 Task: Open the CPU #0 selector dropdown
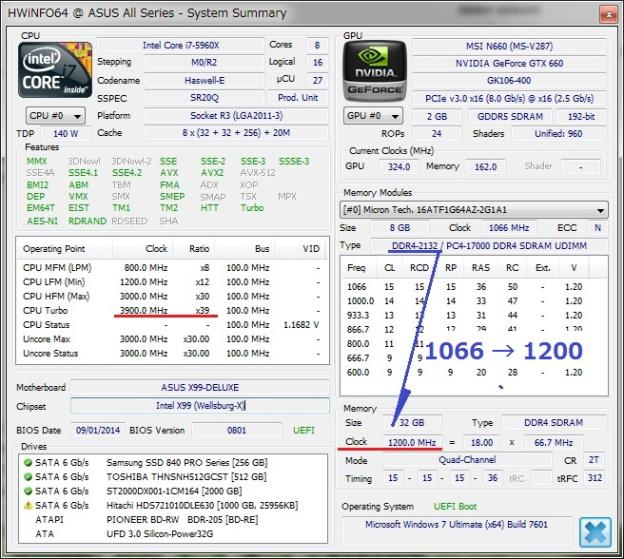[56, 116]
